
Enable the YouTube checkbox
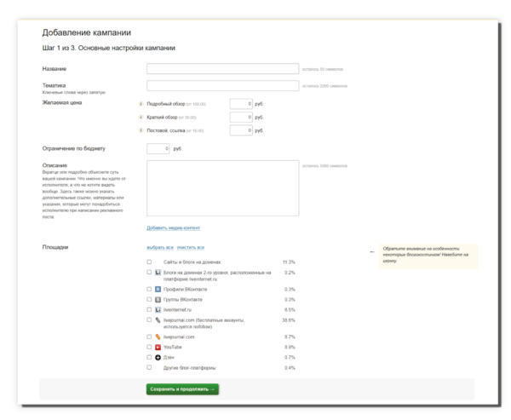pyautogui.click(x=149, y=347)
